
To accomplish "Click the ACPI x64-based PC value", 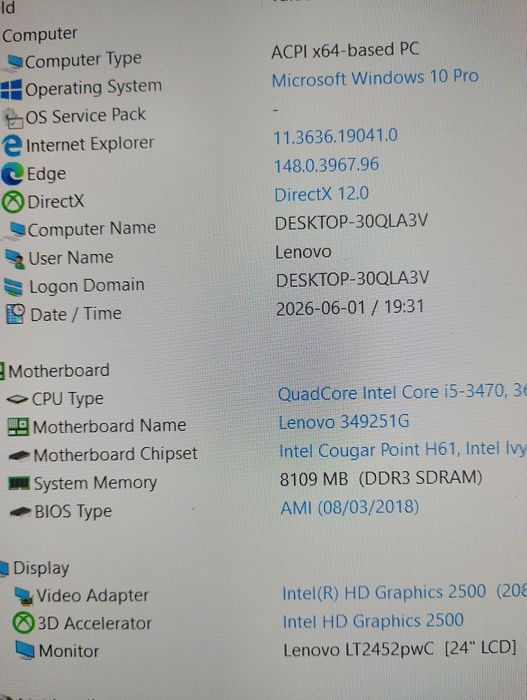I will click(x=345, y=50).
